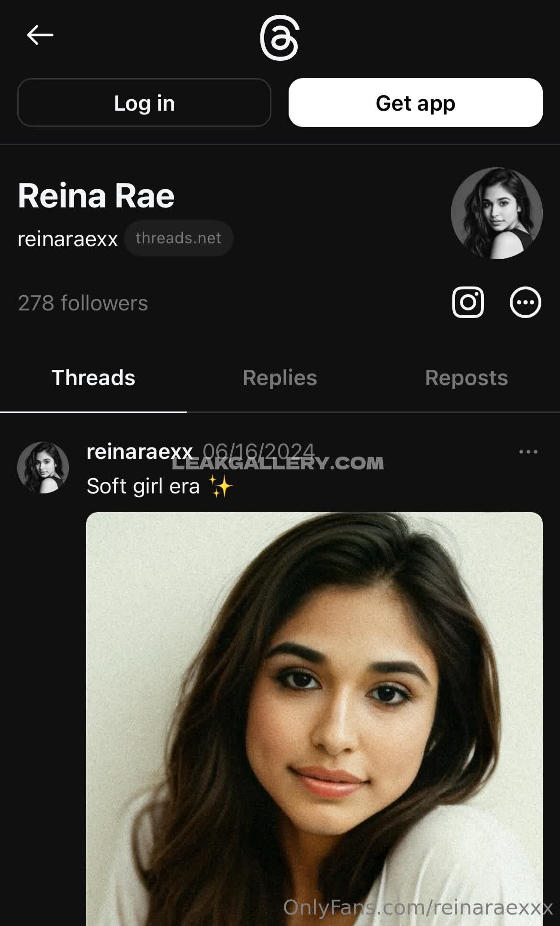This screenshot has height=926, width=560.
Task: Click the small avatar beside the post
Action: coord(43,468)
